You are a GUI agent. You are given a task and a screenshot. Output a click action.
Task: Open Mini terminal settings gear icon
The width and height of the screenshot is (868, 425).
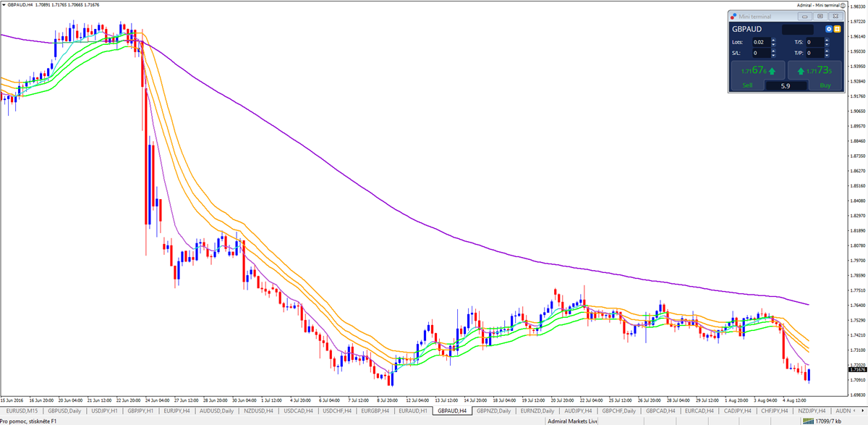[830, 30]
